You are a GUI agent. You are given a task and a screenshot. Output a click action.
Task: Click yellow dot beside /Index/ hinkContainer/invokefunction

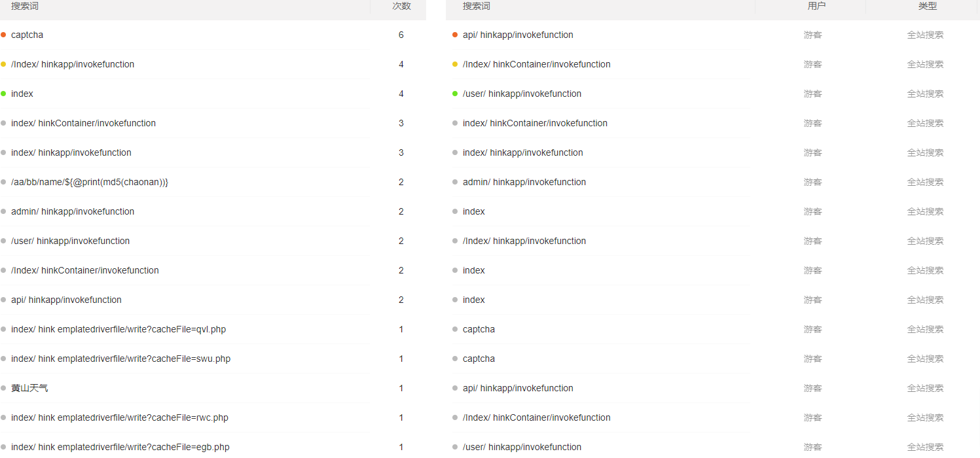[x=455, y=64]
